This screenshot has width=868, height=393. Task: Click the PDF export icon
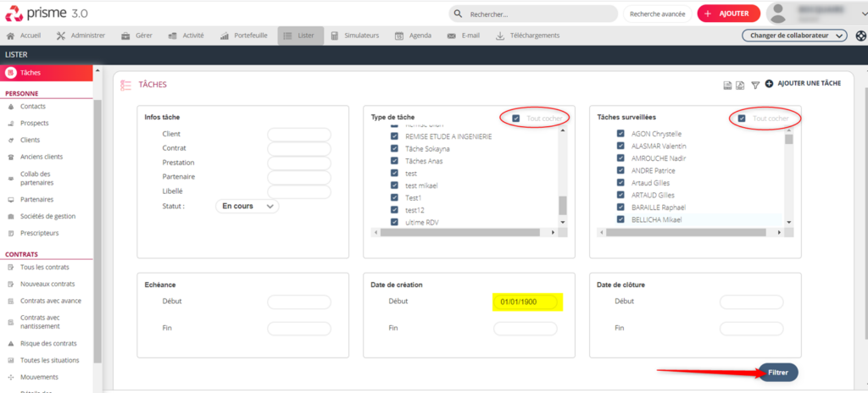point(741,85)
